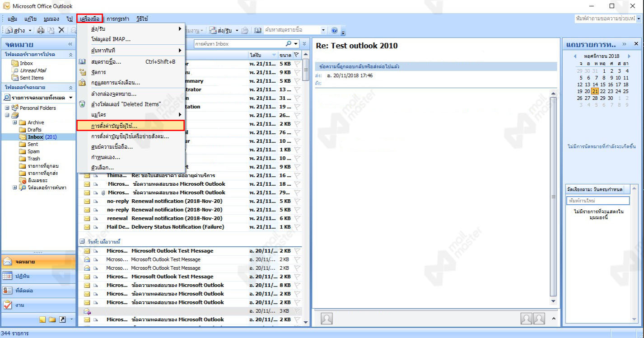Image resolution: width=644 pixels, height=338 pixels.
Task: Minimize navigation pane with double chevron
Action: click(70, 44)
